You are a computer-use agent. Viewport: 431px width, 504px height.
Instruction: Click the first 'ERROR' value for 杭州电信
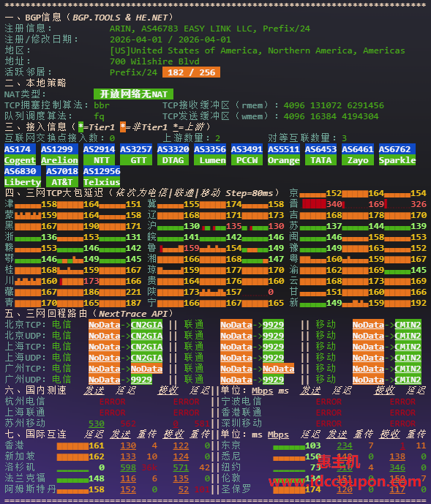pyautogui.click(x=112, y=402)
